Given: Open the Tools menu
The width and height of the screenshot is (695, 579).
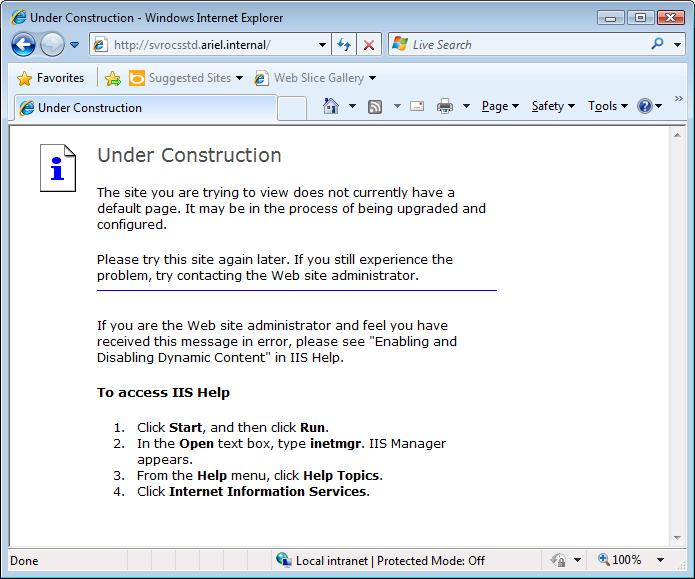Looking at the screenshot, I should 608,106.
